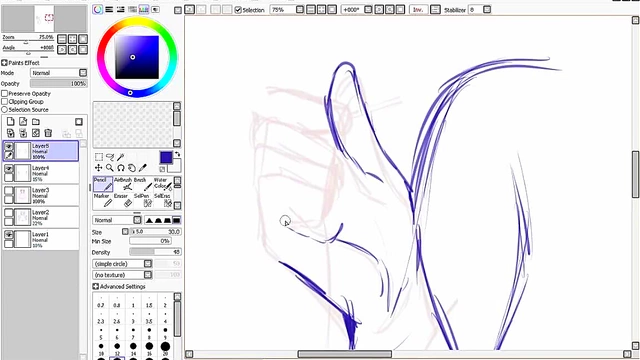Click the transfer down layer icon
640x360 pixels.
pyautogui.click(x=11, y=133)
